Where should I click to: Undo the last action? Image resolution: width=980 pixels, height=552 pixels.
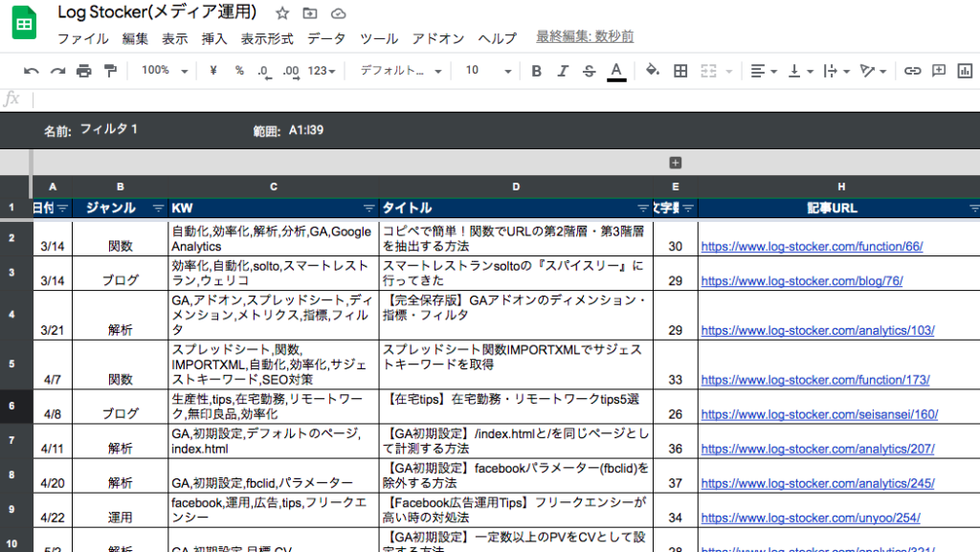tap(30, 70)
